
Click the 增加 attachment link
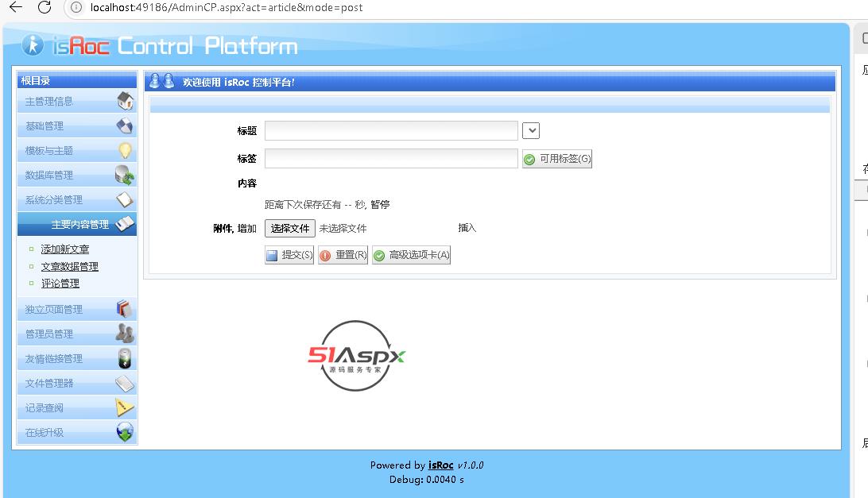click(247, 229)
